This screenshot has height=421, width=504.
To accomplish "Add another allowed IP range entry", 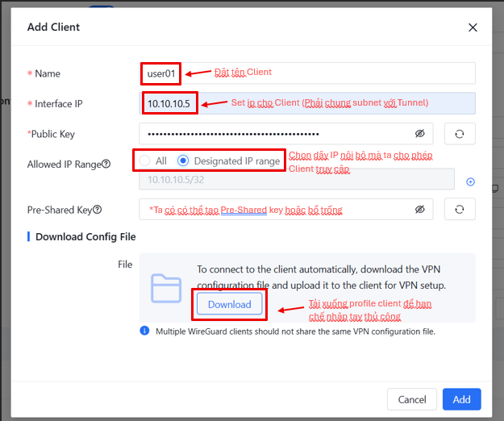I will (471, 181).
